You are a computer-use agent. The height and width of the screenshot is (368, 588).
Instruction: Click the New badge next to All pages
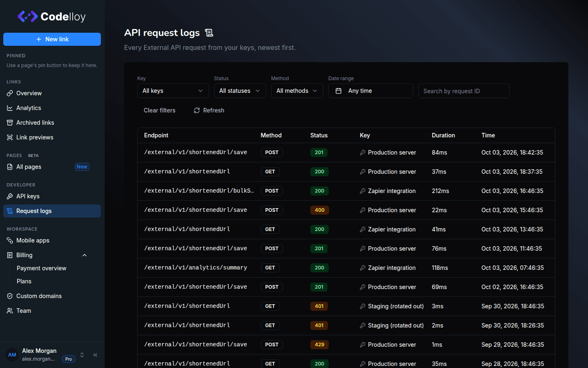pyautogui.click(x=82, y=167)
